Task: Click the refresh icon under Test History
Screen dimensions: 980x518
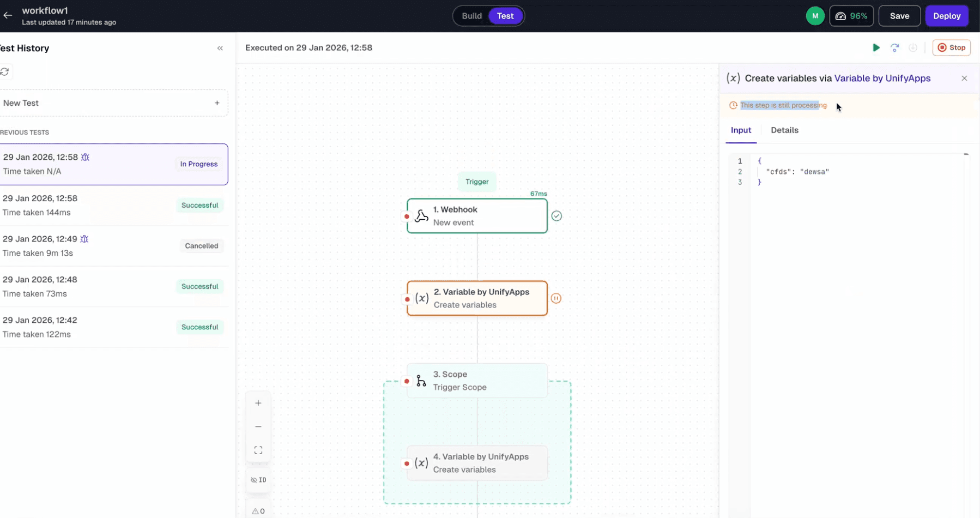Action: (x=5, y=72)
